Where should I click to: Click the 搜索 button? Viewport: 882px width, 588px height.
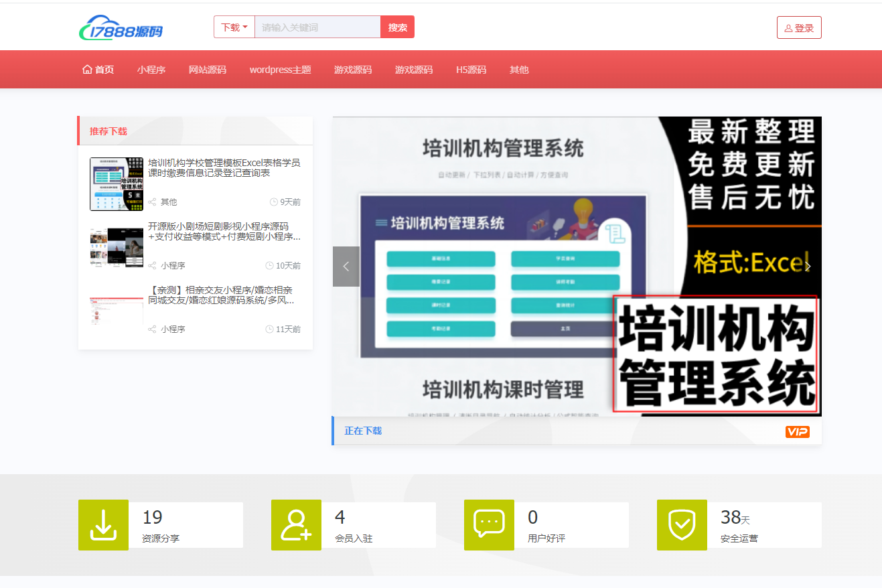[x=397, y=27]
